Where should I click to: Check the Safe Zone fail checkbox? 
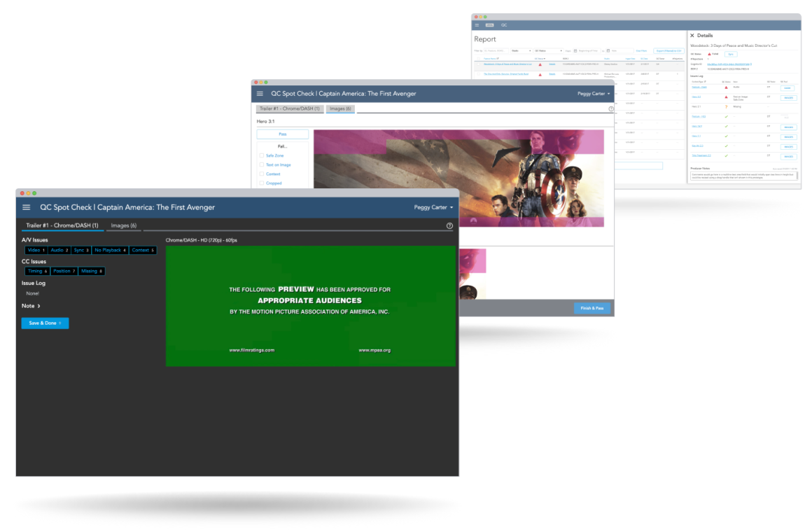(262, 155)
